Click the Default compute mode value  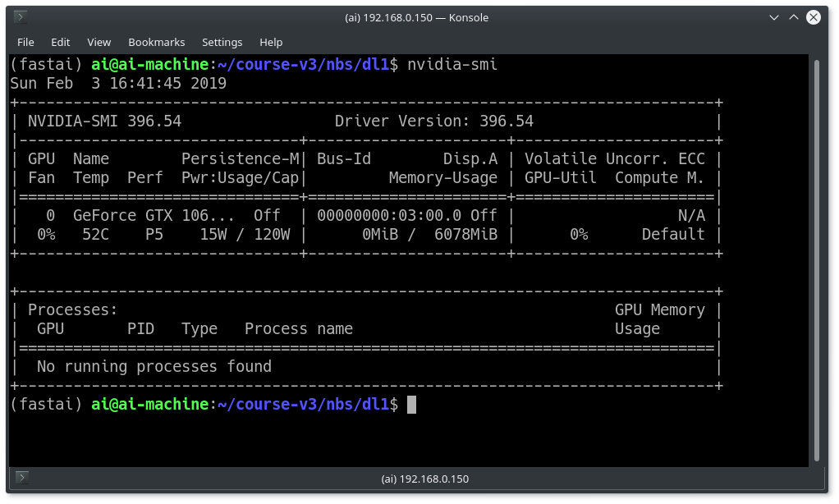(673, 234)
